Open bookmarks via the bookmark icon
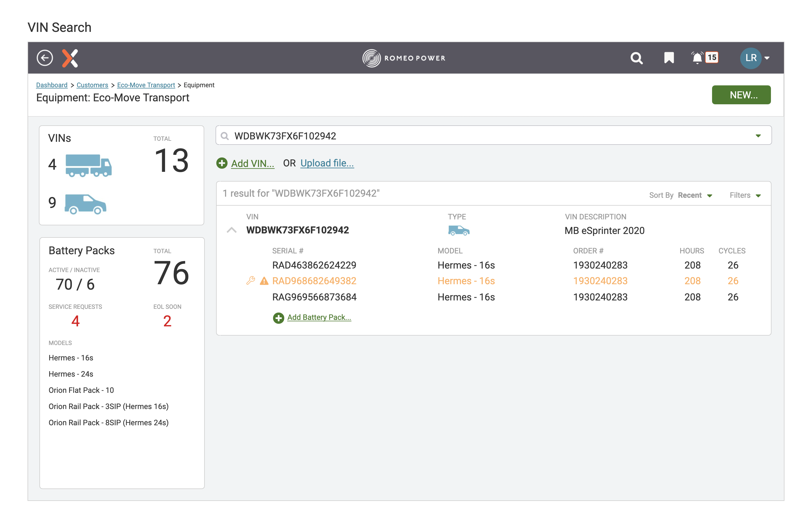This screenshot has width=812, height=529. point(669,58)
